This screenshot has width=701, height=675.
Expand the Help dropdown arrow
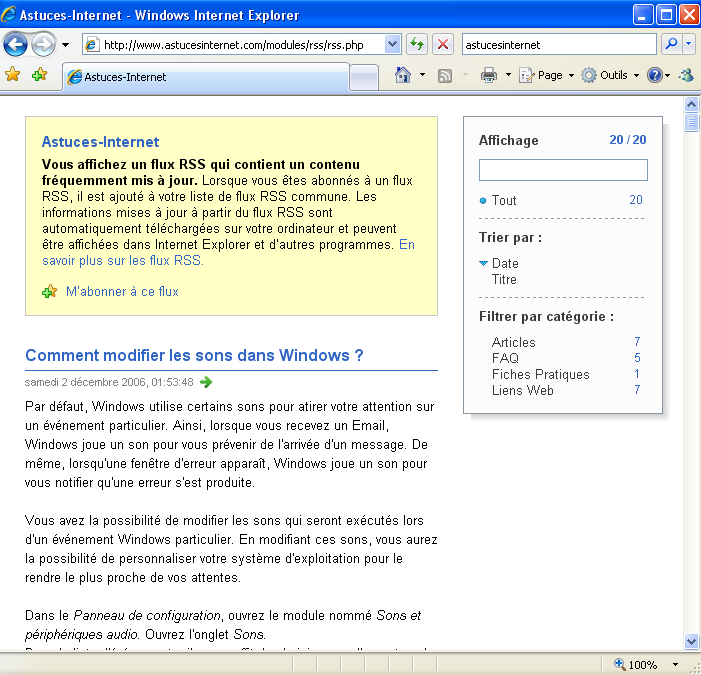(667, 76)
